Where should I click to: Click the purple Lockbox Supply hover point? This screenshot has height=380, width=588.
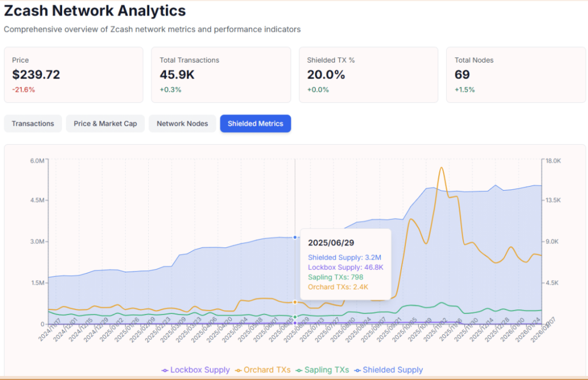pos(295,323)
